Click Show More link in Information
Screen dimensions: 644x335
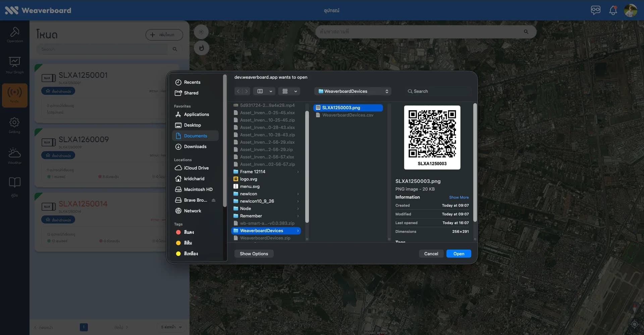[459, 197]
